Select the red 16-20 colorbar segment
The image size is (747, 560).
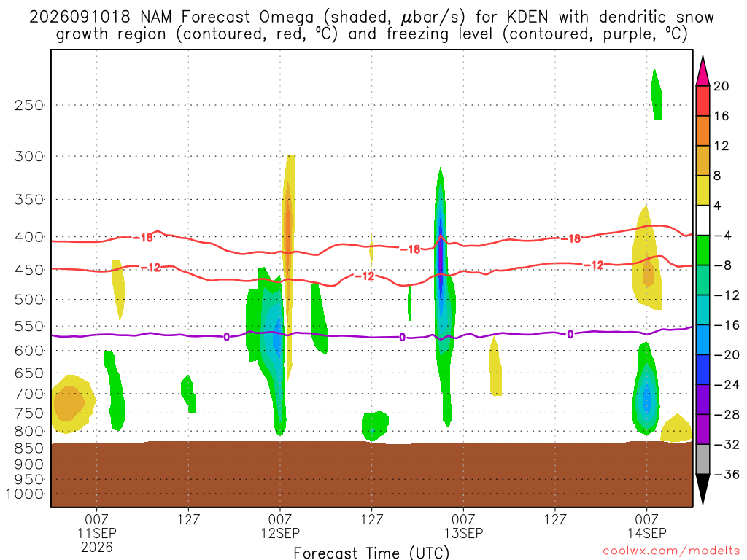click(x=703, y=101)
